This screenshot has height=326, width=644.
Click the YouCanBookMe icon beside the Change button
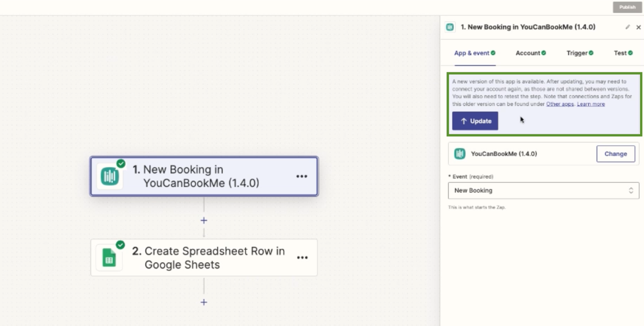coord(460,154)
